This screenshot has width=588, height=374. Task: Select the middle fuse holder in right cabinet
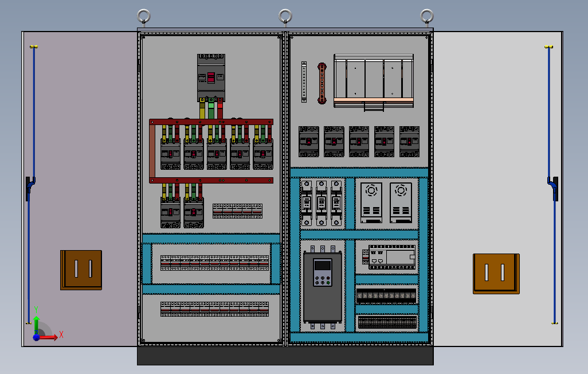322,203
